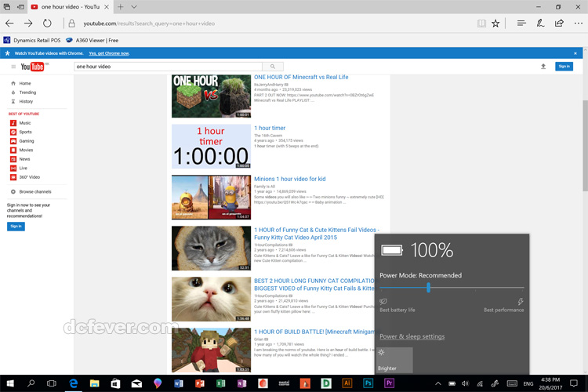The width and height of the screenshot is (588, 392).
Task: Open File Explorer from taskbar
Action: point(94,383)
